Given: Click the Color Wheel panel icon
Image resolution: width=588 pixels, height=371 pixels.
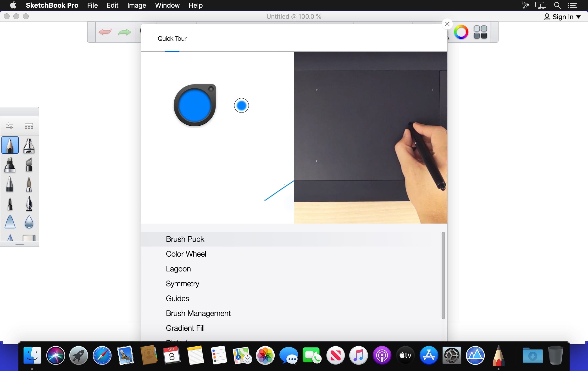Looking at the screenshot, I should 461,33.
